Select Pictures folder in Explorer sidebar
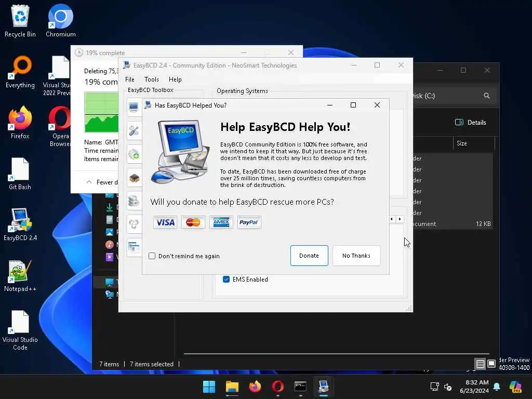532x399 pixels. coord(110,232)
